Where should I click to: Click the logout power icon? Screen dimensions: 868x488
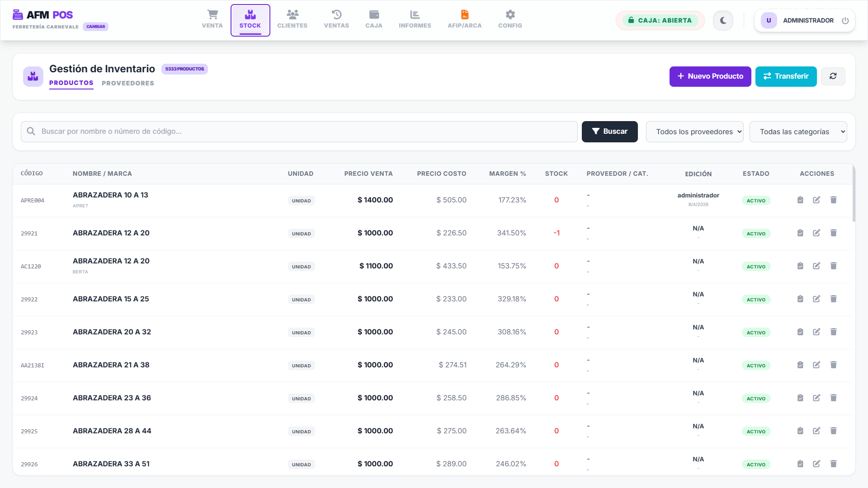click(x=845, y=20)
